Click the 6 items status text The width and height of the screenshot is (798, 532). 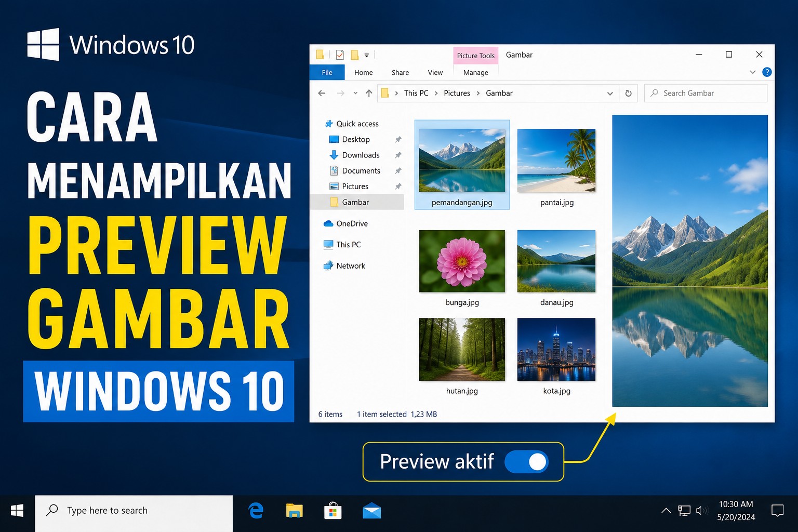click(330, 414)
